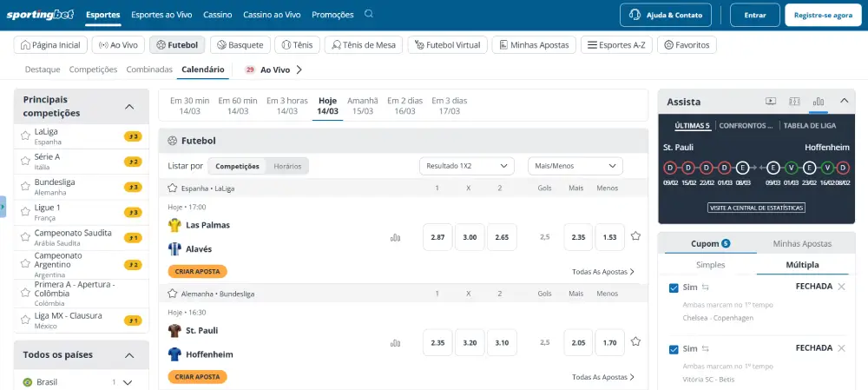
Task: Click CRIAR APOSTA for St. Pauli match
Action: tap(198, 377)
